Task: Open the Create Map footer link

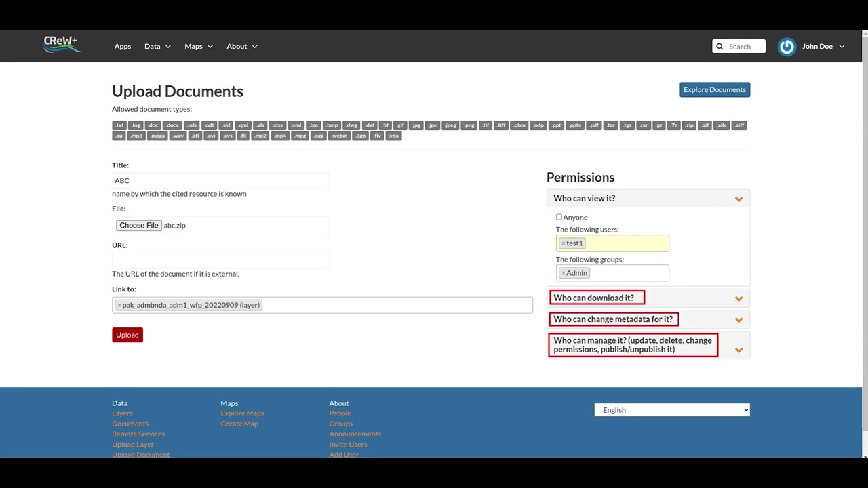Action: (239, 424)
